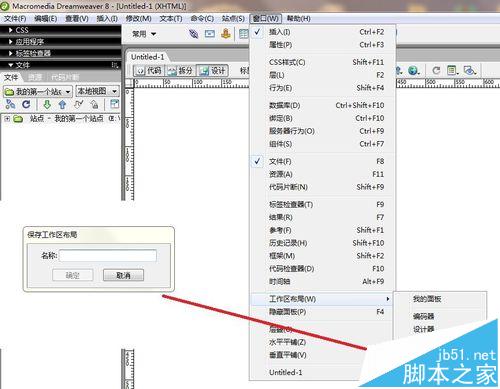Click 取消 in the save workspace dialog
The image size is (500, 389).
pos(123,275)
